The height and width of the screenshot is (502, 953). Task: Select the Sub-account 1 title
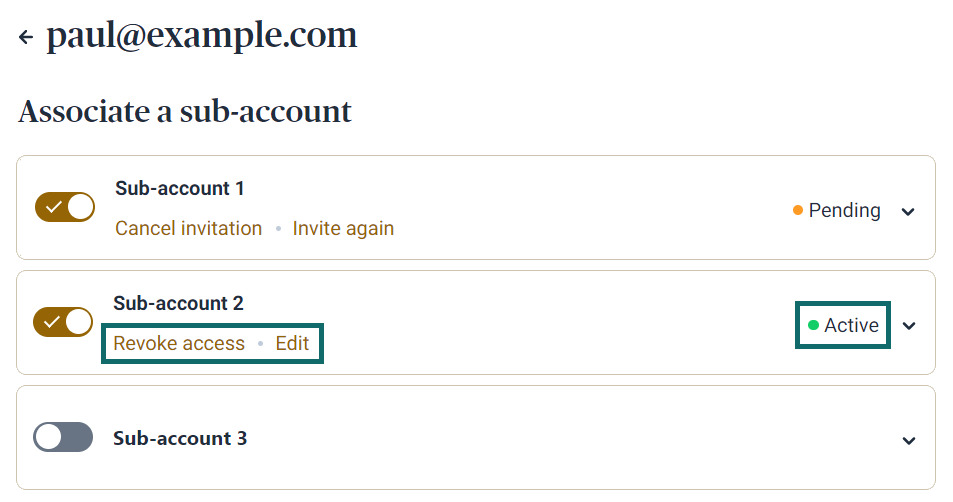(x=180, y=188)
